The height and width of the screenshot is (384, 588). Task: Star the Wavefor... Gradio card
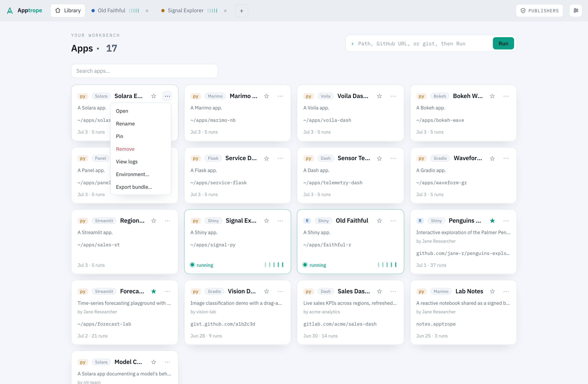(x=492, y=158)
